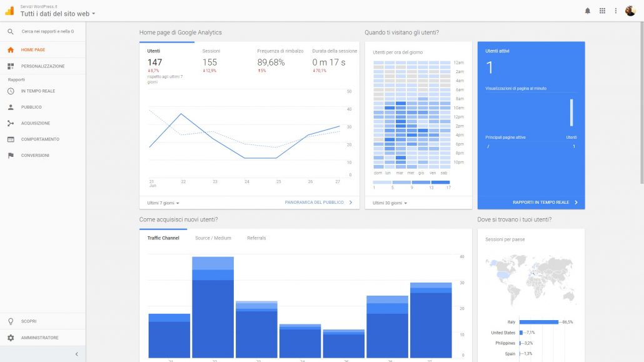
Task: Open the Ultimi 30 giorni date range dropdown
Action: point(390,203)
